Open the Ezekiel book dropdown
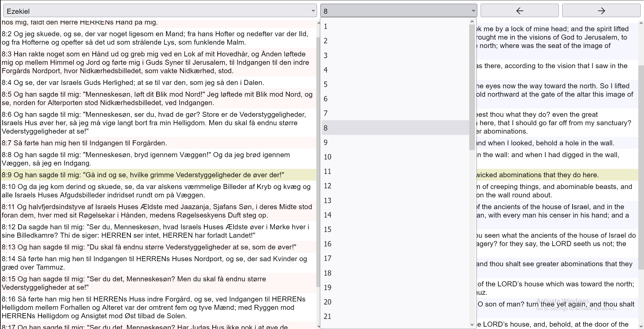644x329 pixels. pyautogui.click(x=160, y=11)
